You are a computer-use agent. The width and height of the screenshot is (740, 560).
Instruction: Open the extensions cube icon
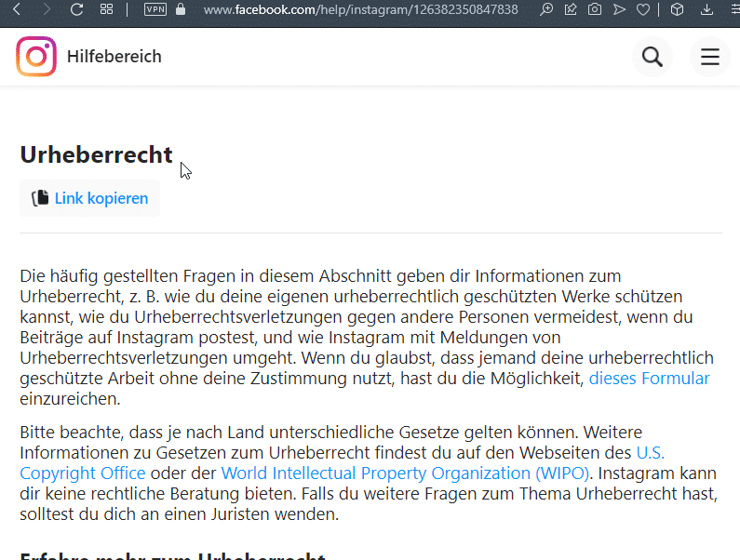(x=677, y=9)
